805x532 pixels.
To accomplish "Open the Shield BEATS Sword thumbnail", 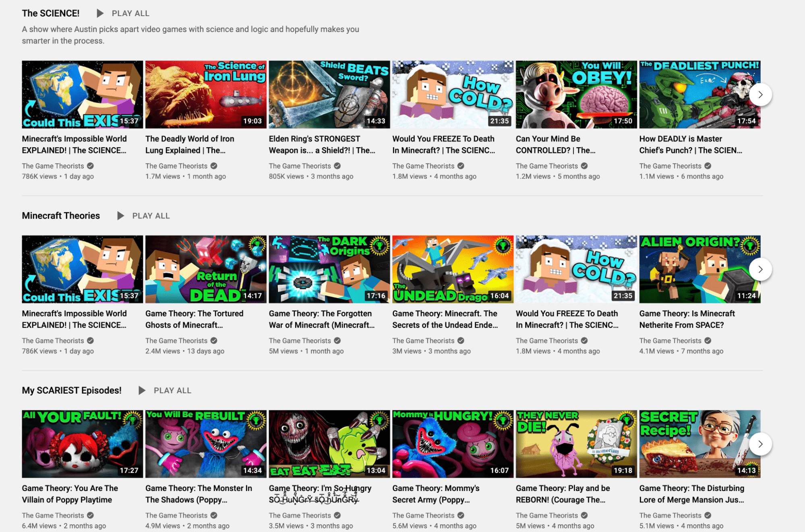I will 329,95.
